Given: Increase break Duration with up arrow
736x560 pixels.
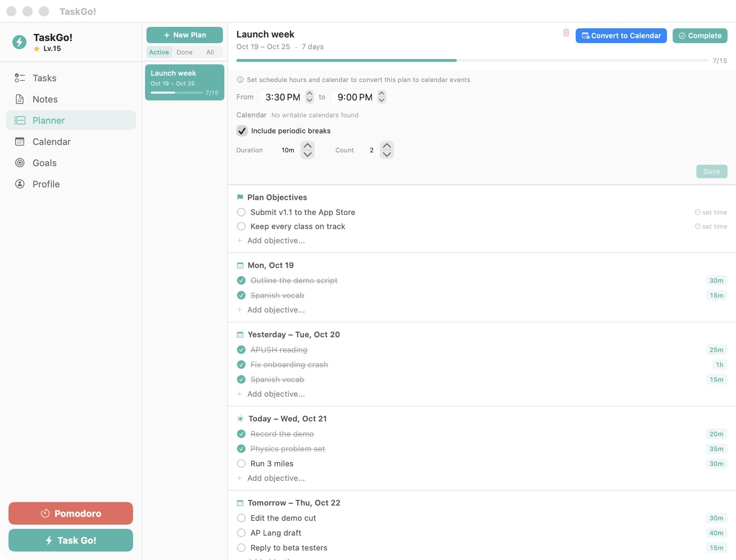Looking at the screenshot, I should pos(307,146).
